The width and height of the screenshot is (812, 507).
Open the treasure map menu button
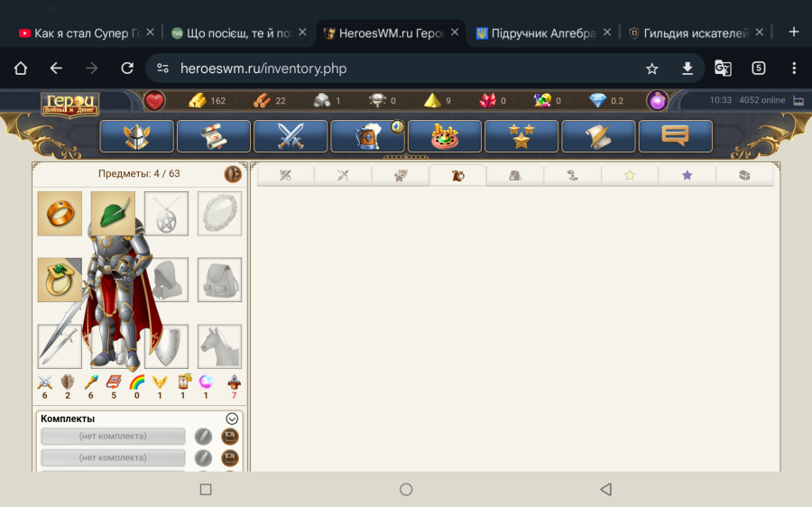coord(213,136)
